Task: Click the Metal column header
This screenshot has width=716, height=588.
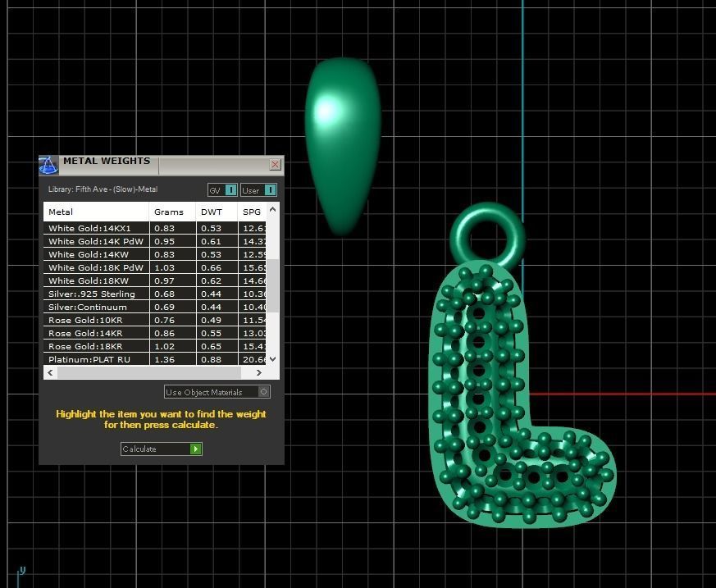Action: click(96, 212)
